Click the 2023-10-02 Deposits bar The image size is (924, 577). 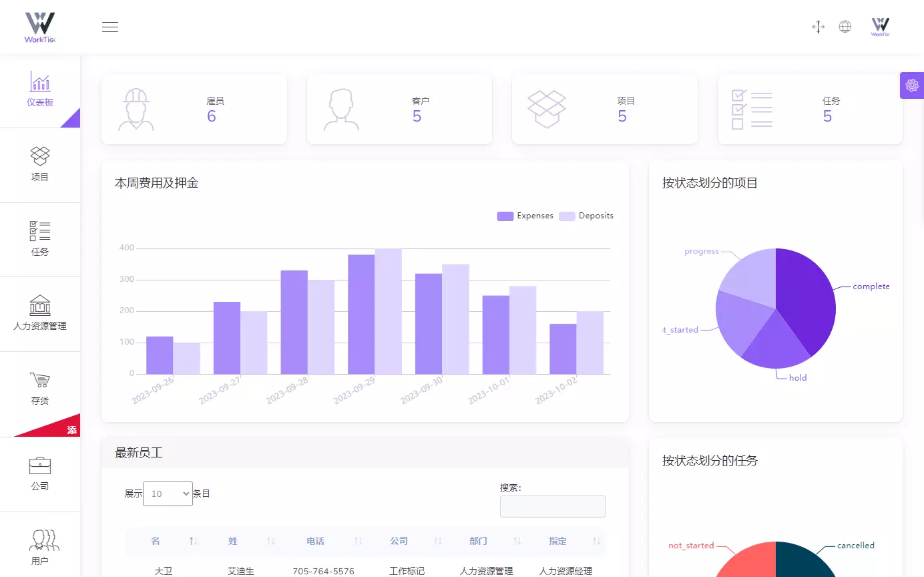click(590, 343)
